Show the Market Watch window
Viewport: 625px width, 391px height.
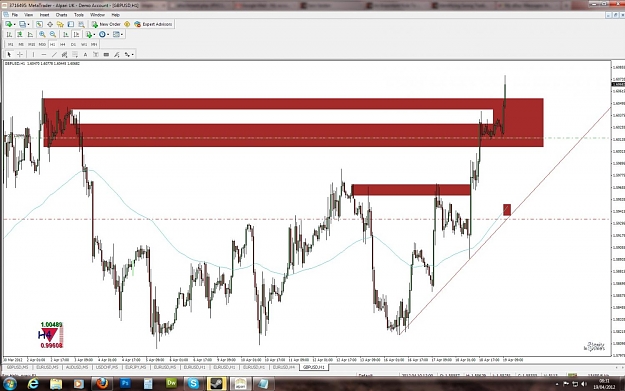click(39, 24)
